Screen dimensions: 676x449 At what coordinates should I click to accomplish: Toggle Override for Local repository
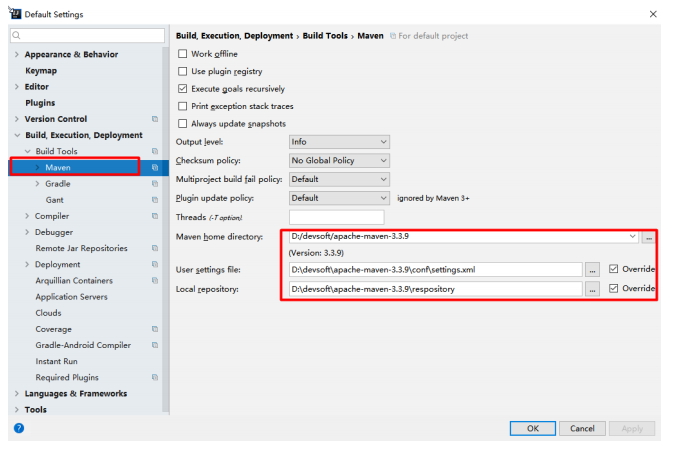coord(613,288)
